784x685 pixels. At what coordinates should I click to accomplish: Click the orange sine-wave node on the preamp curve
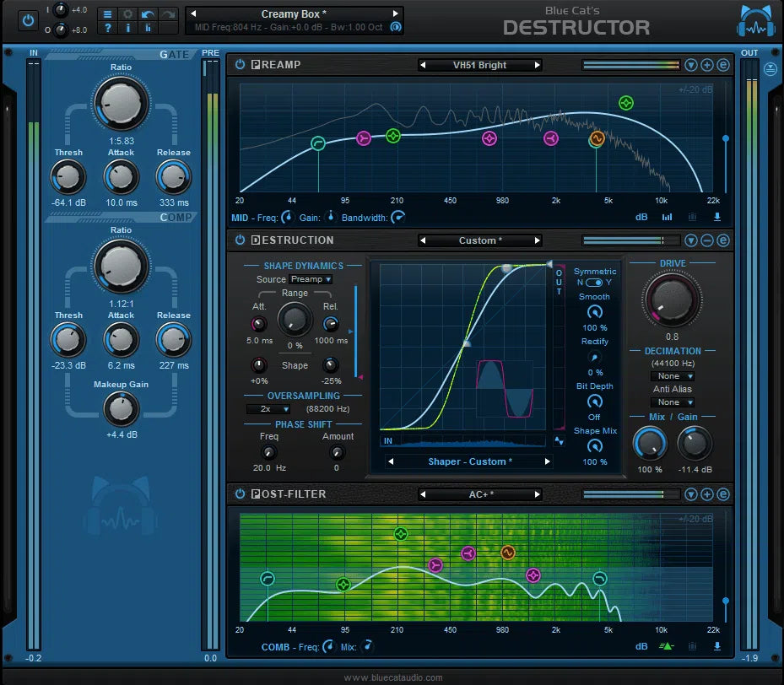point(596,140)
